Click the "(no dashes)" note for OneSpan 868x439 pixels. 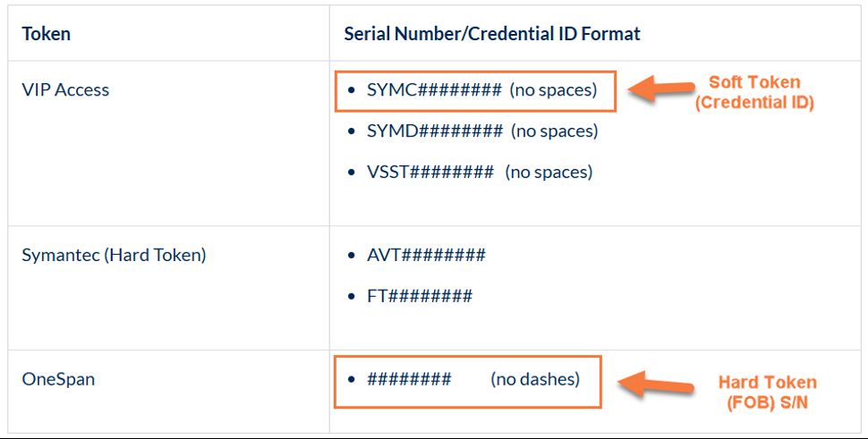click(x=535, y=379)
